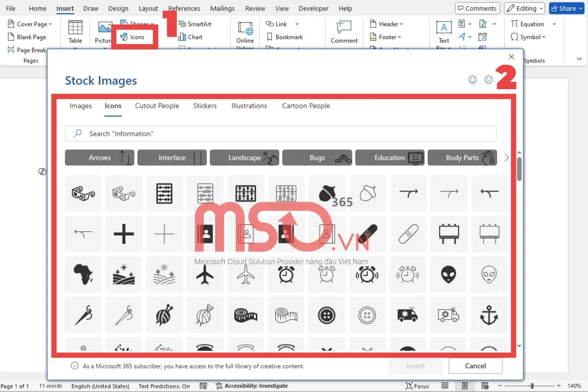Open the Editing mode dropdown

point(524,8)
